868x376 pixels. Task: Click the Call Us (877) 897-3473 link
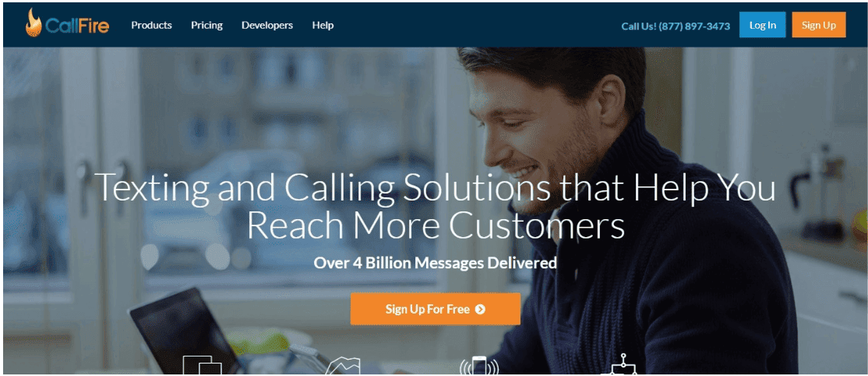point(676,26)
